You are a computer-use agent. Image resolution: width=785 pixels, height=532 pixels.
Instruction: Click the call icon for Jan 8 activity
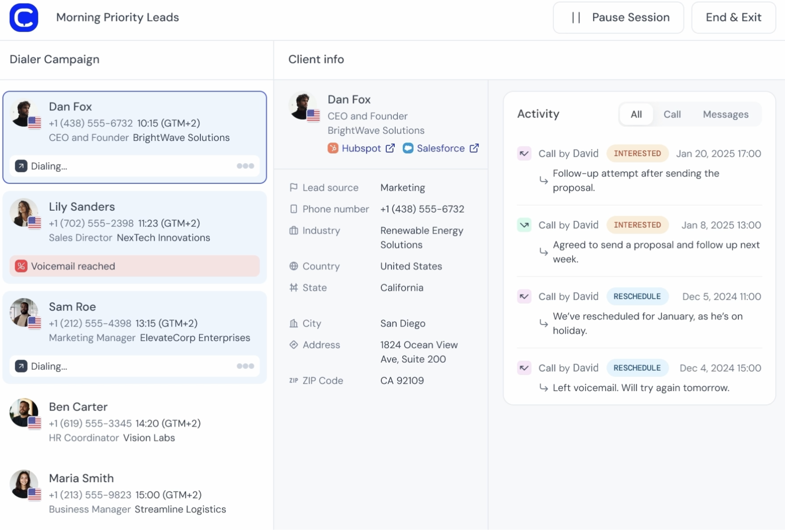click(524, 225)
